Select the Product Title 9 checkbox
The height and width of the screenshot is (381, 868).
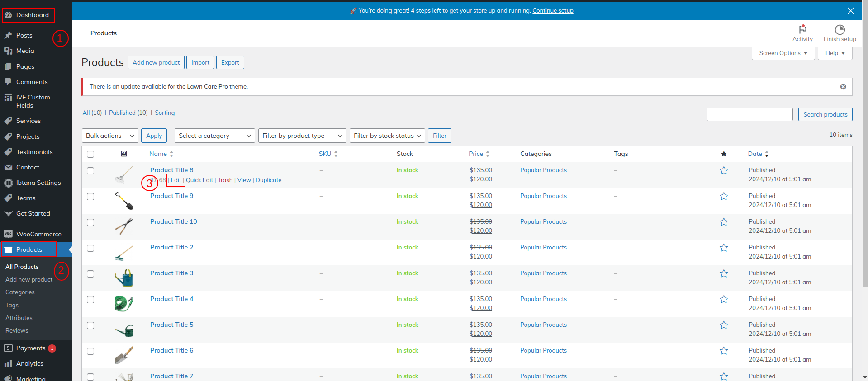click(90, 197)
